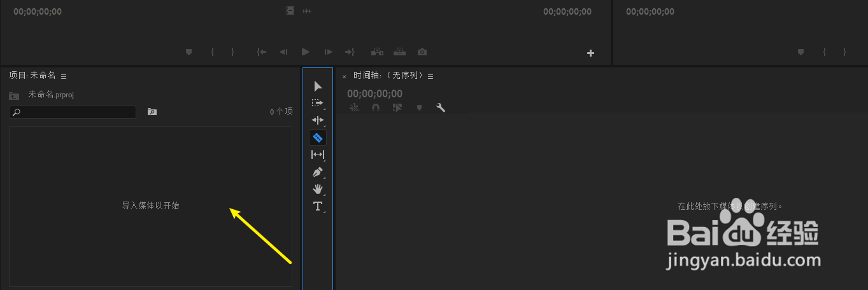Close the timeline panel tab
868x290 pixels.
(345, 76)
